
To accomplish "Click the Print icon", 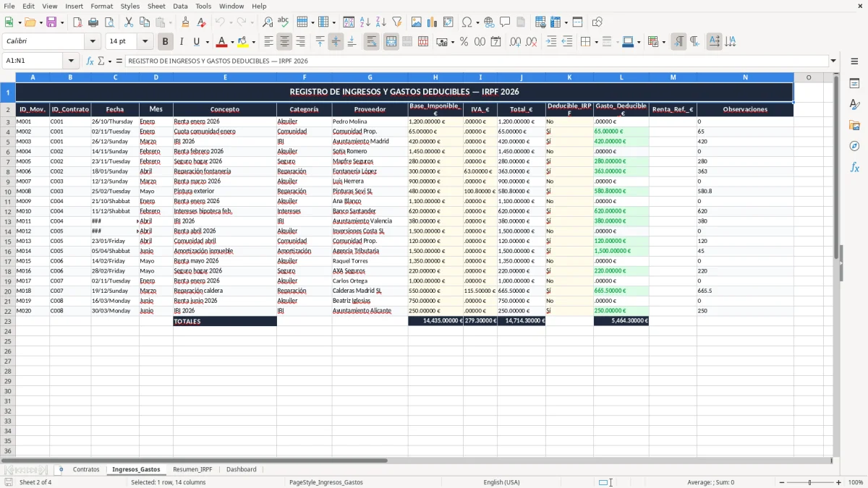I will (93, 22).
